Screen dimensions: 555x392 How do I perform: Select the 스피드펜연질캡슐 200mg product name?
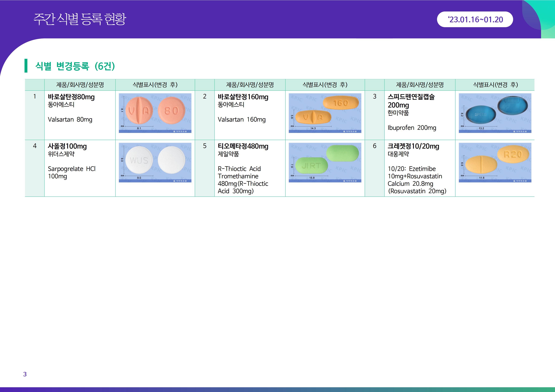[x=411, y=101]
